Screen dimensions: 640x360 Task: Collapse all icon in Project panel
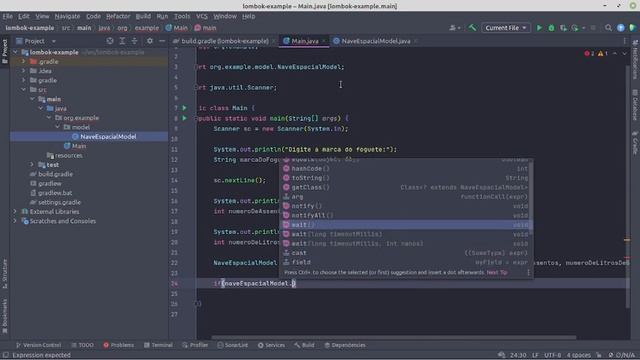pyautogui.click(x=134, y=41)
